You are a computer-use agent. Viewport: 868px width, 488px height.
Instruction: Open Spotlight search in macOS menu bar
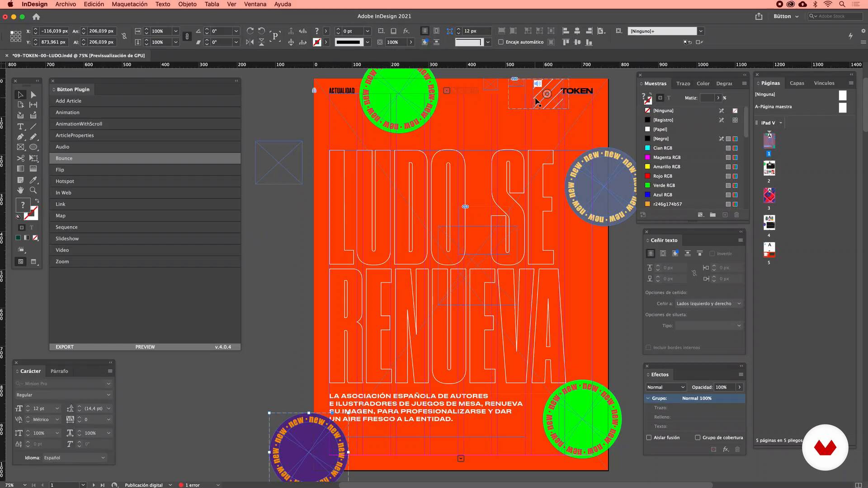click(x=842, y=4)
